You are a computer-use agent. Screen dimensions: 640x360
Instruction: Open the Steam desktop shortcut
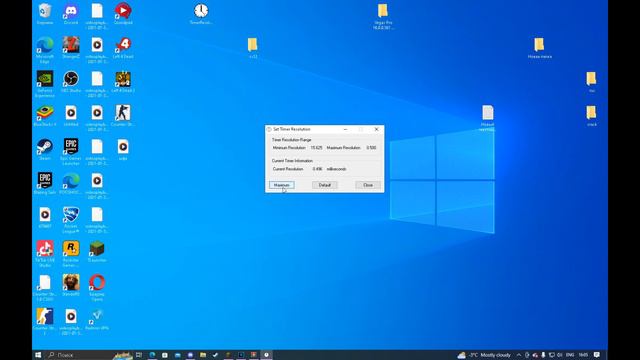click(45, 149)
